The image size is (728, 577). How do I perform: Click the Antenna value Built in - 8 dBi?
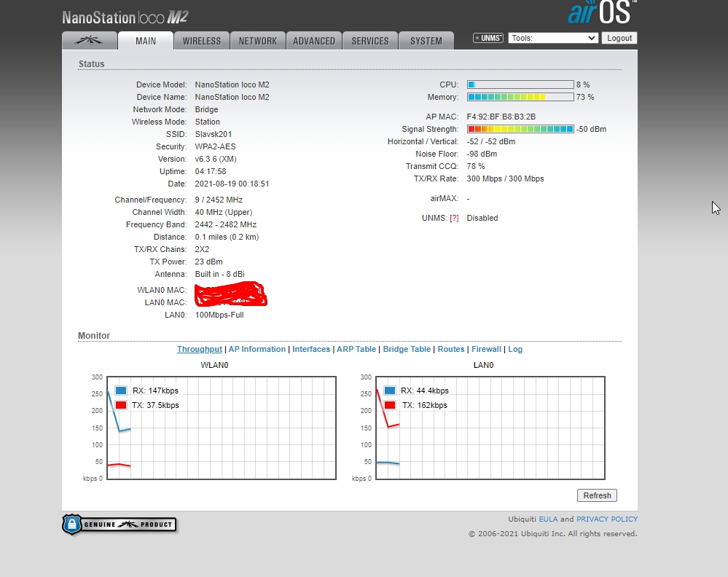(219, 275)
